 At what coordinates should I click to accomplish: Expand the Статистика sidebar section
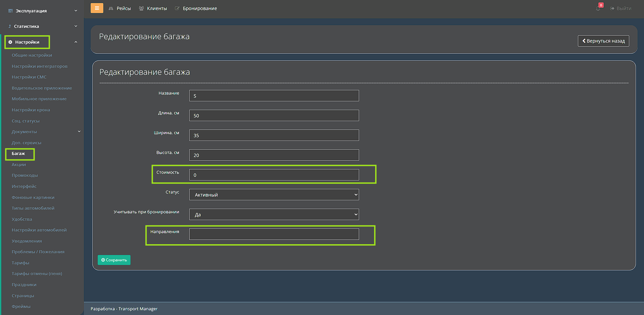point(42,26)
